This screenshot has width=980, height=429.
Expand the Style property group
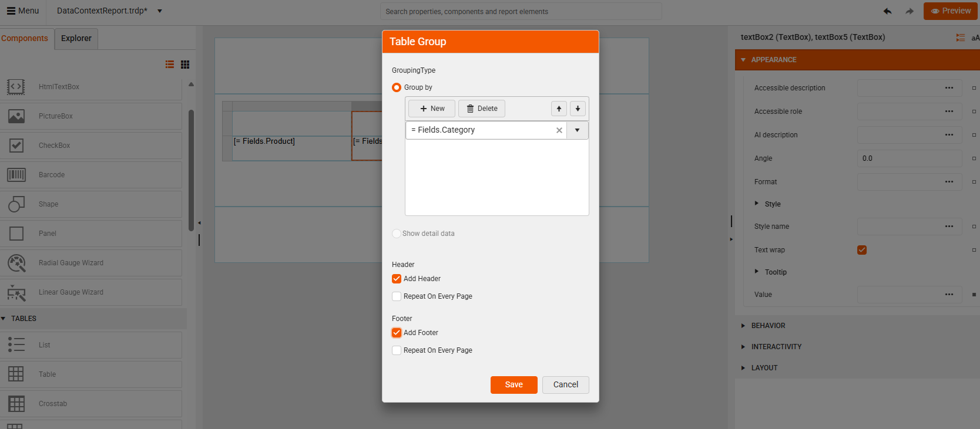(x=757, y=204)
